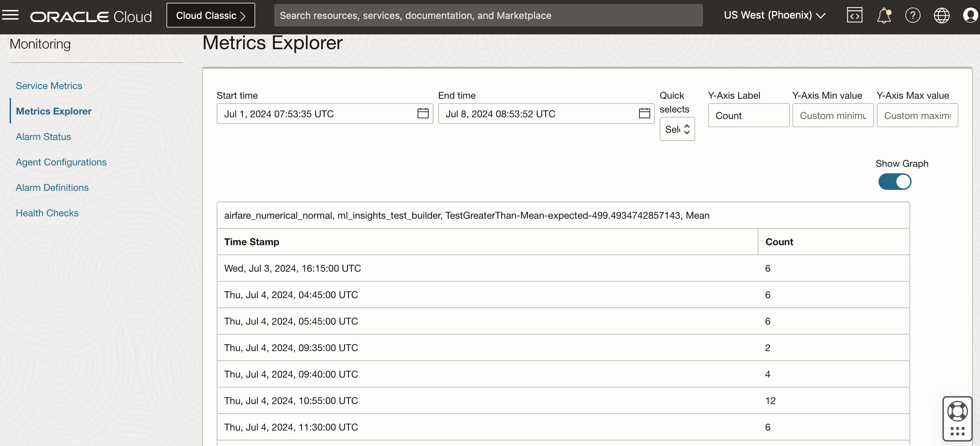The width and height of the screenshot is (980, 446).
Task: Open the Service Metrics link
Action: coord(49,86)
